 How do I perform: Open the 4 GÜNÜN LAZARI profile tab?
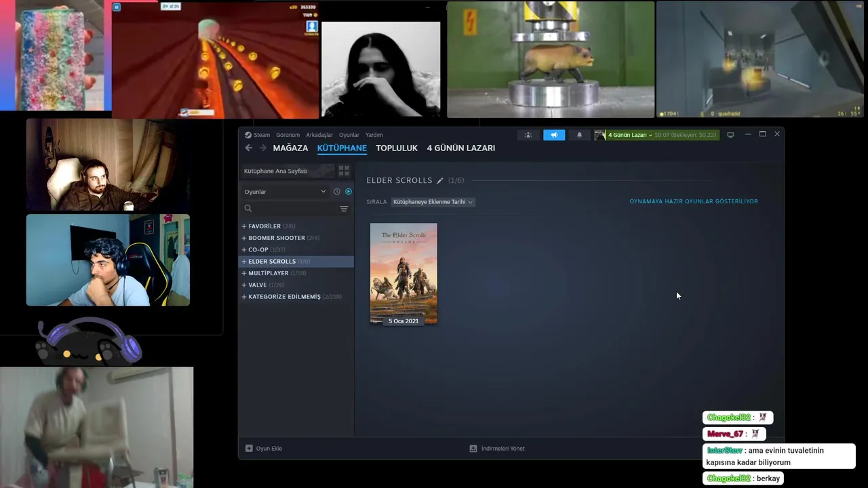(x=461, y=148)
